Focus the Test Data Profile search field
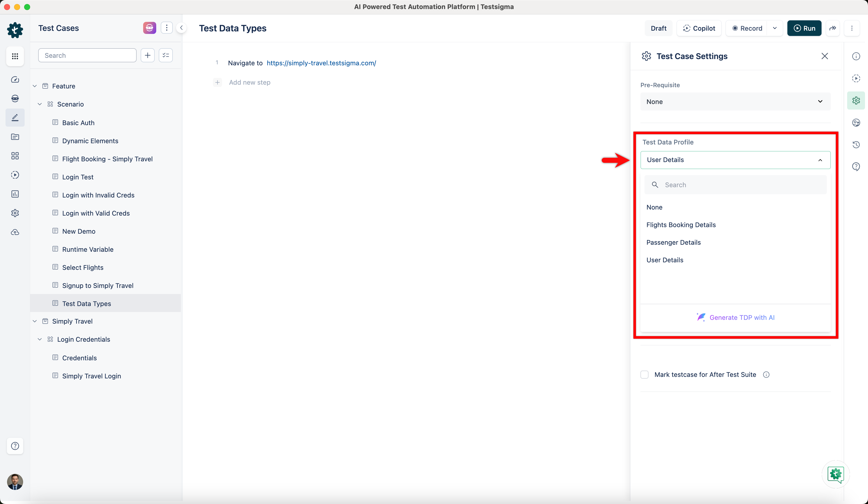The width and height of the screenshot is (868, 504). pyautogui.click(x=735, y=185)
